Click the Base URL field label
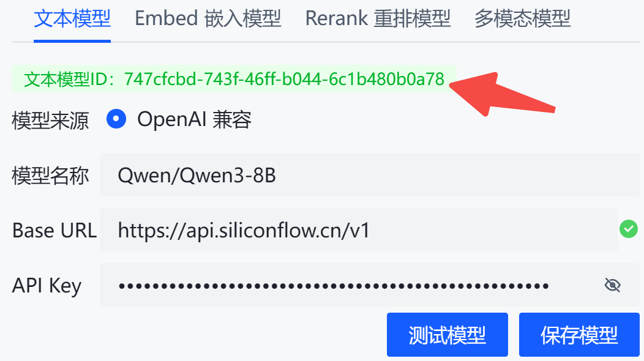 pyautogui.click(x=54, y=231)
